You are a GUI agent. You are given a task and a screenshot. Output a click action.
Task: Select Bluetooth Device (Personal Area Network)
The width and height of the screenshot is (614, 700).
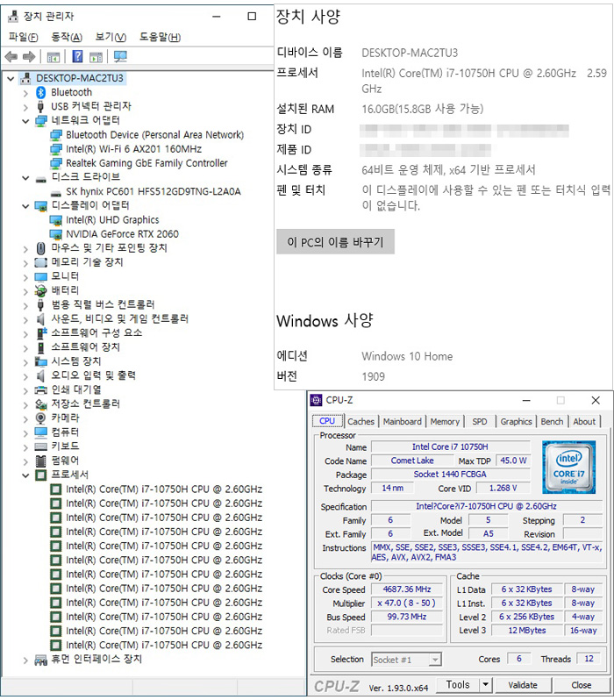coord(154,134)
